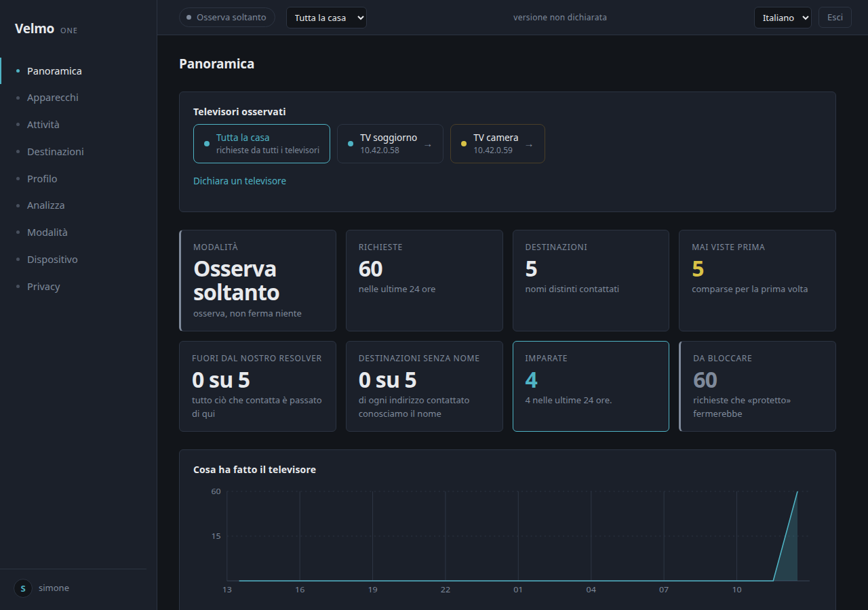Image resolution: width=868 pixels, height=610 pixels.
Task: Click the Televisori osservati heading
Action: [239, 112]
